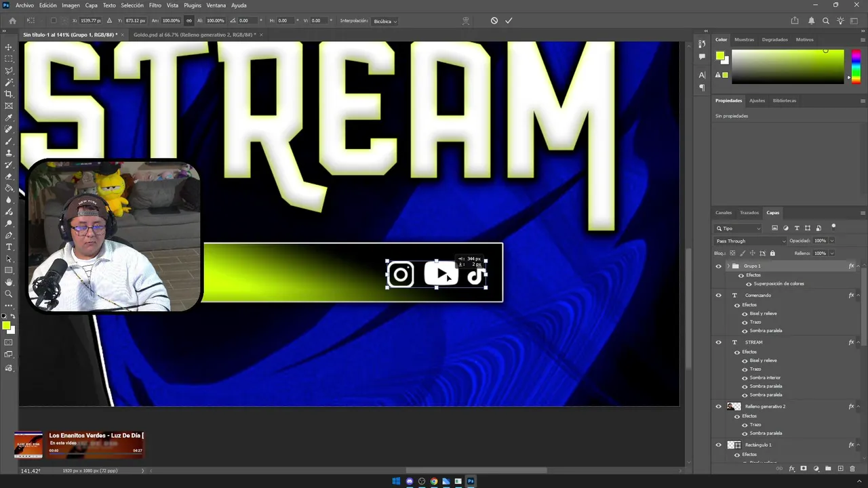This screenshot has height=488, width=868.
Task: Click the link aspect ratio chain icon
Action: tap(189, 20)
